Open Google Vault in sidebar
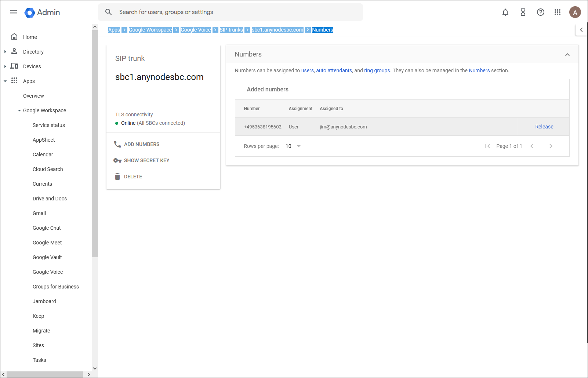588x378 pixels. click(47, 257)
